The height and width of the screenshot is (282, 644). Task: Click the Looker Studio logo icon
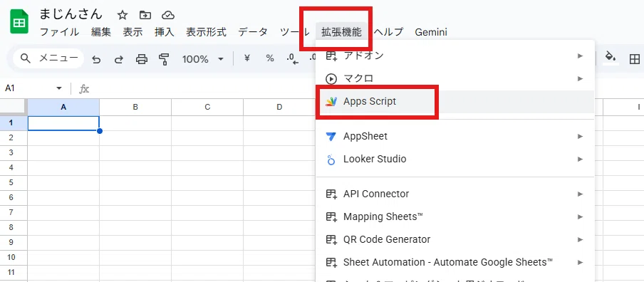pos(331,160)
